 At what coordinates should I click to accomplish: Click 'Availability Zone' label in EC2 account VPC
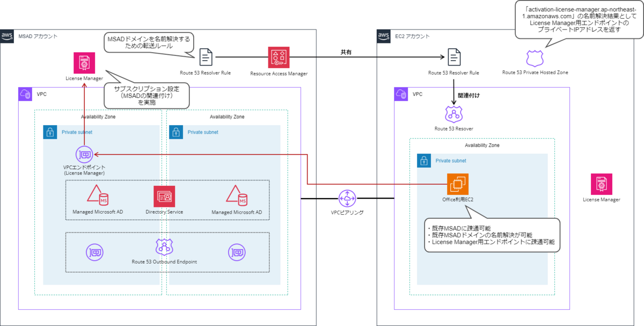pos(481,145)
